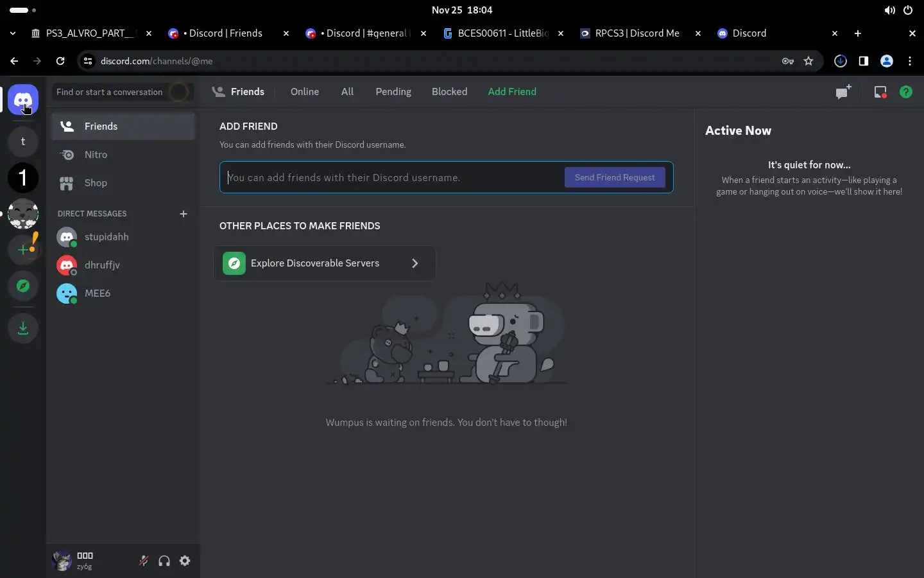The image size is (924, 578).
Task: Reload the Discord page
Action: [60, 61]
